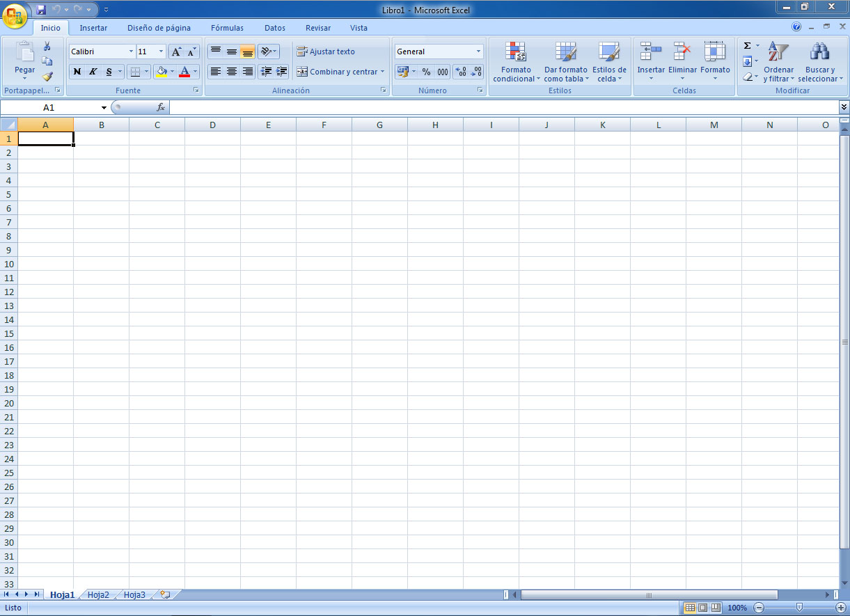Toggle underline S formatting
This screenshot has height=616, width=850.
click(109, 72)
